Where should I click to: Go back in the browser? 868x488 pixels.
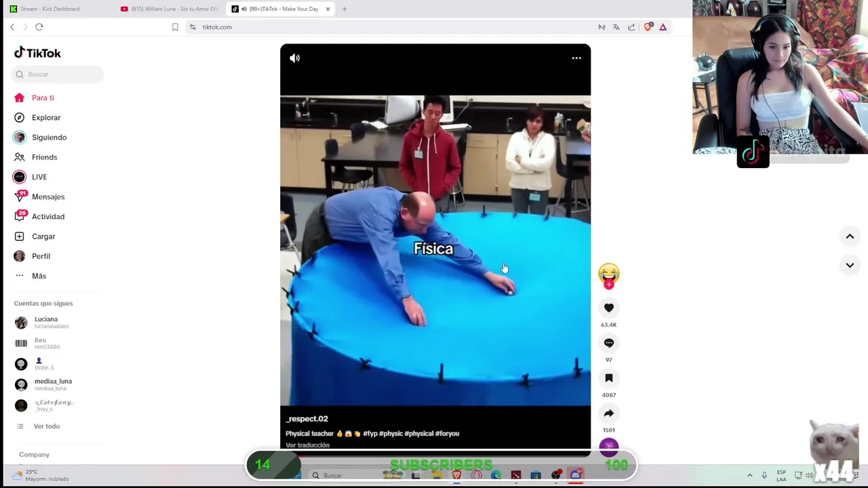[x=12, y=27]
